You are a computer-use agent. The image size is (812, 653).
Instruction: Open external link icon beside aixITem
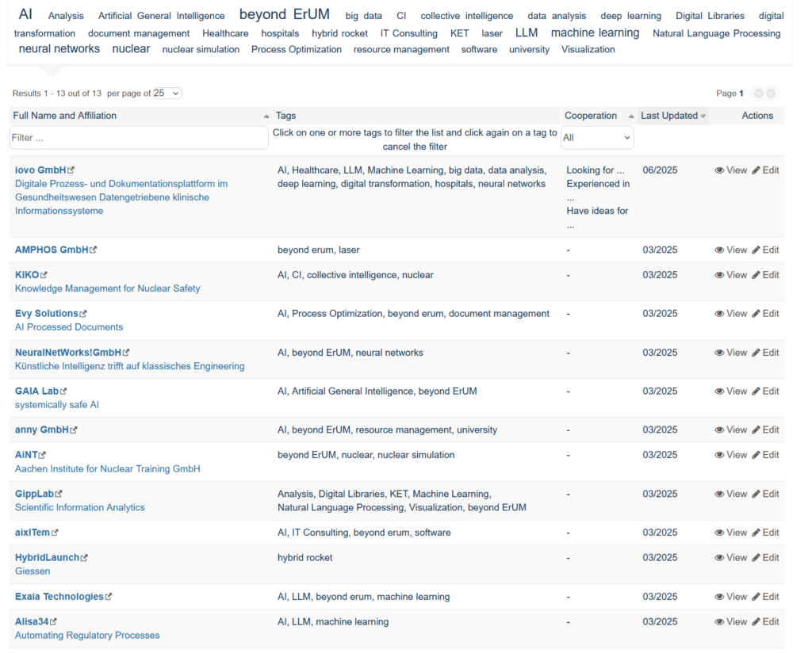click(55, 533)
